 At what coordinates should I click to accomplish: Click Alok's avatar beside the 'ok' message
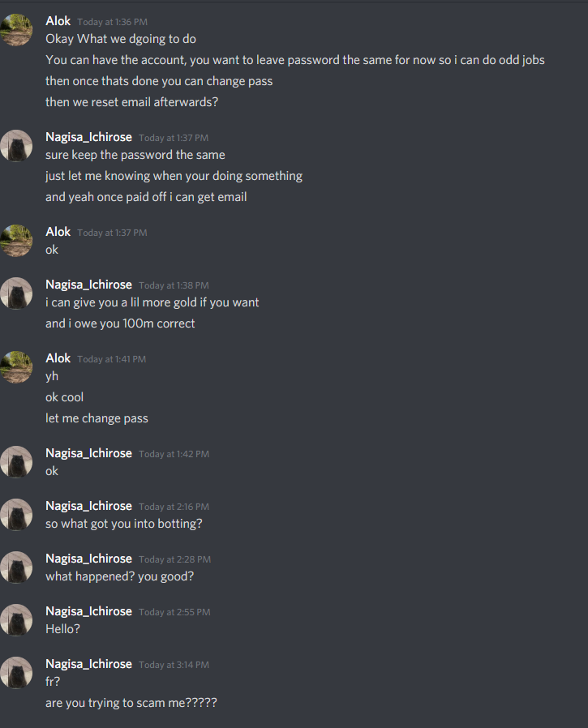(17, 241)
